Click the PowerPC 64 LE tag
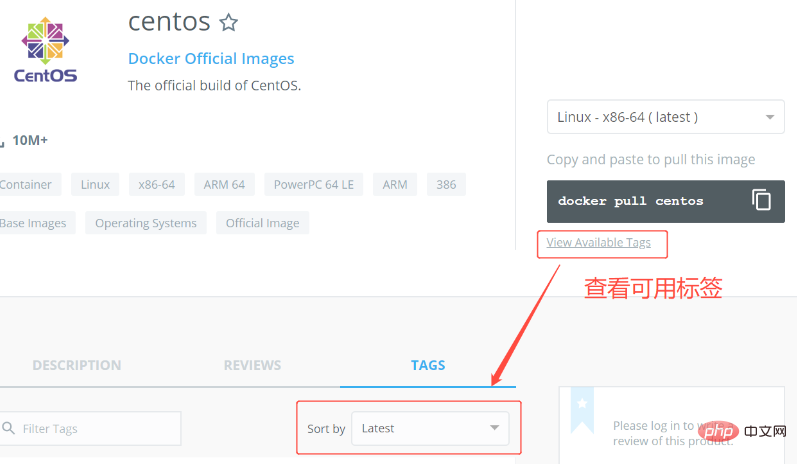 (314, 185)
